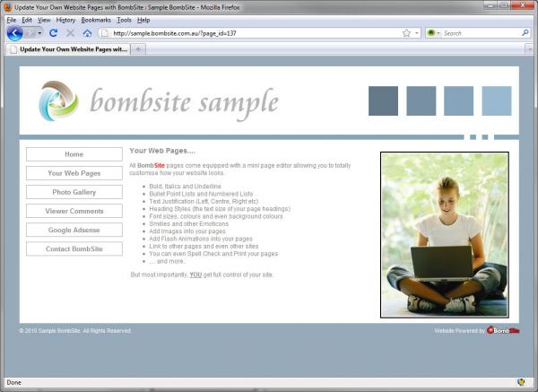Click 'Bullet Point Lists and Numbered Lists' bullet
Image resolution: width=538 pixels, height=392 pixels.
coord(201,194)
